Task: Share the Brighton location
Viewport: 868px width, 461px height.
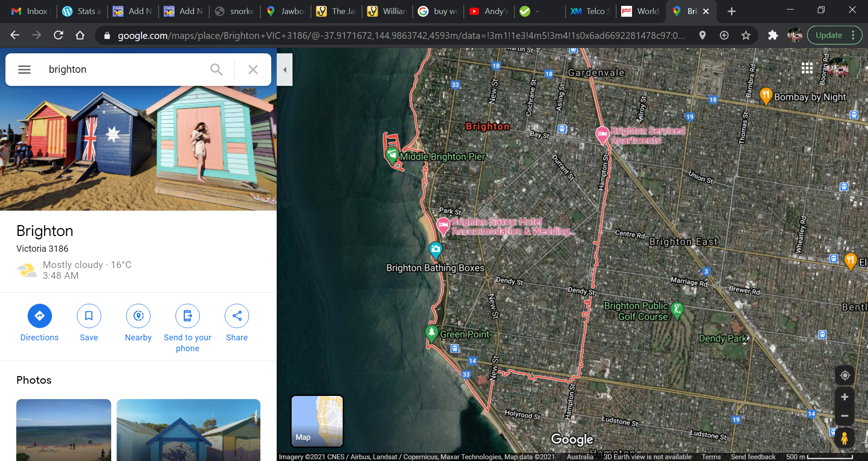Action: [237, 315]
